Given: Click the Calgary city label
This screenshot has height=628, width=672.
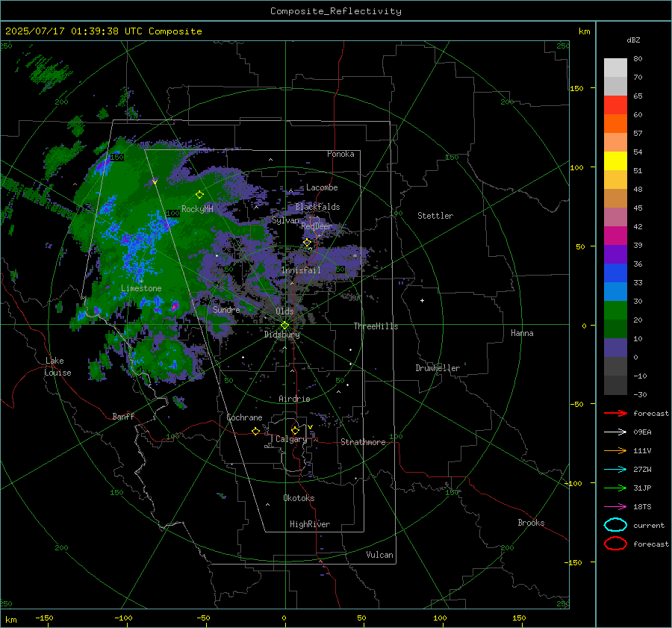Looking at the screenshot, I should 291,439.
